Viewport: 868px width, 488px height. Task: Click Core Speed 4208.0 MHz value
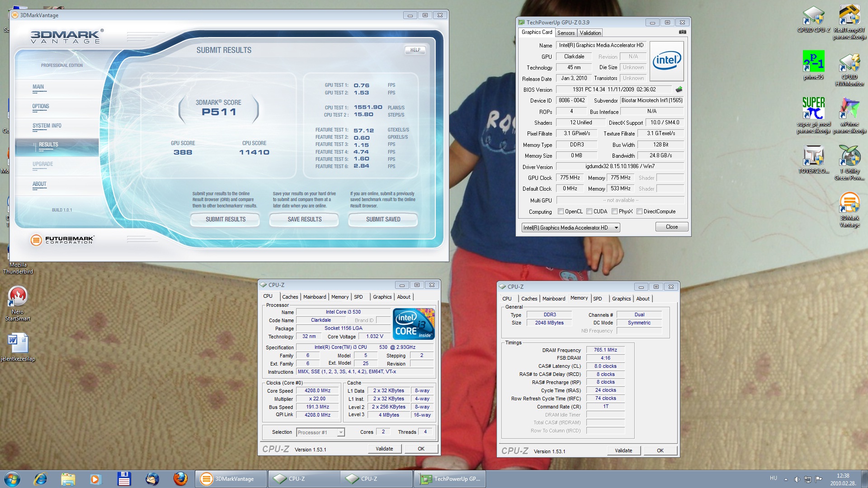point(317,390)
